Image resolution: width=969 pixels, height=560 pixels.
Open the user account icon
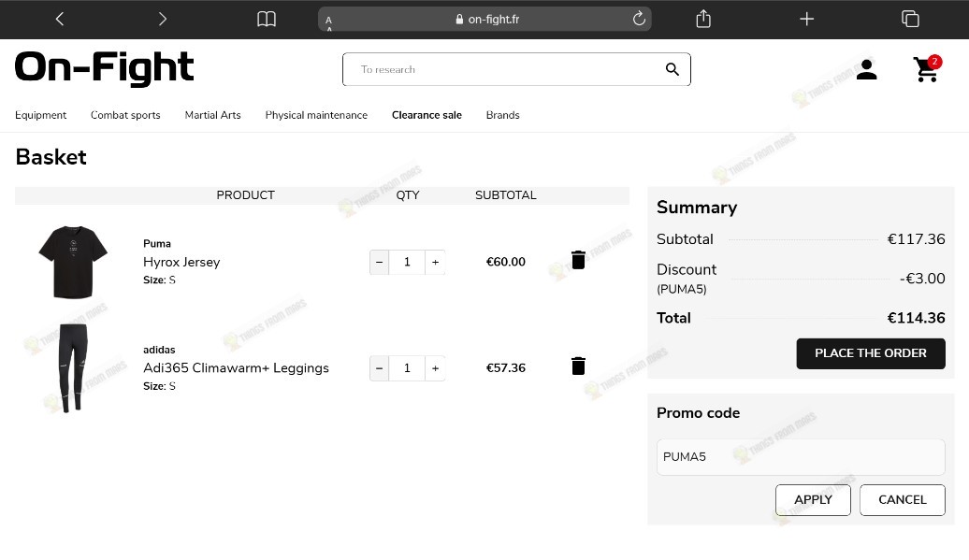[x=866, y=69]
